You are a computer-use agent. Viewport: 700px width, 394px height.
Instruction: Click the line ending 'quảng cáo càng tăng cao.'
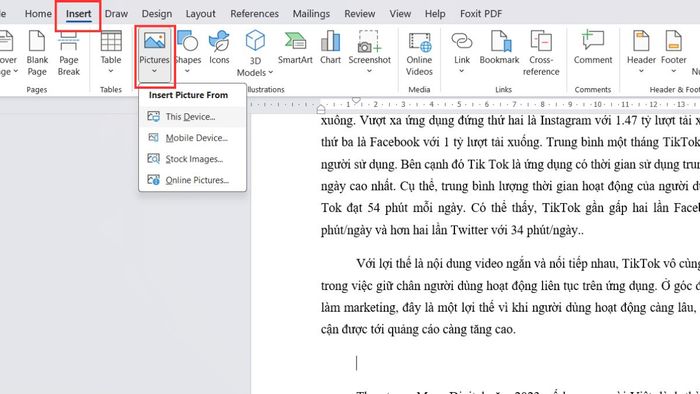(418, 330)
